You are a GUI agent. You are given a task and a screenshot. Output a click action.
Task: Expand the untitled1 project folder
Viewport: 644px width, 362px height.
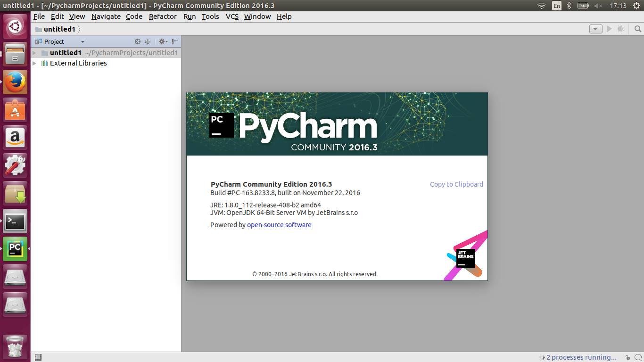pos(34,53)
